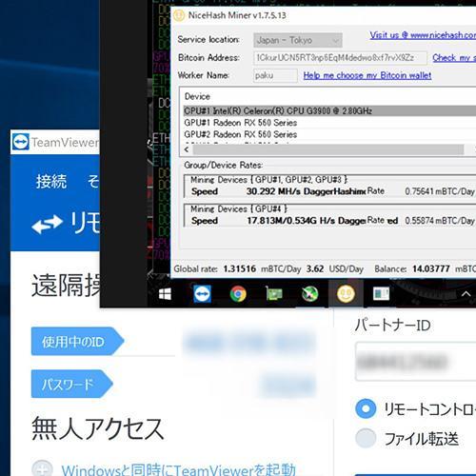This screenshot has height=476, width=476.
Task: Open the Check my stats link
Action: (x=454, y=58)
